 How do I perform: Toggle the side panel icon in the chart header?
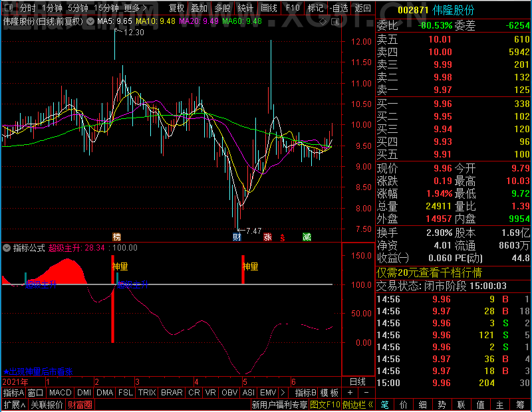[335, 22]
